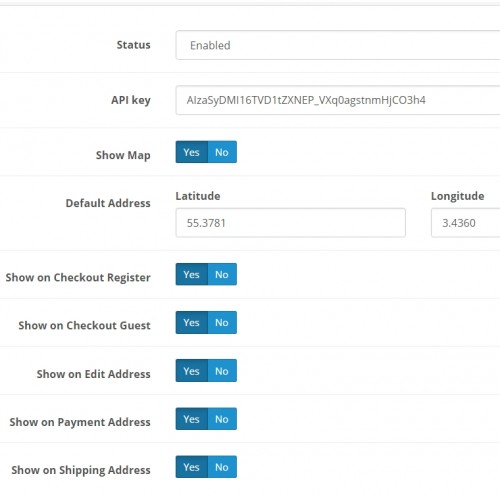Set Show Map to Yes
The width and height of the screenshot is (500, 500).
click(192, 152)
